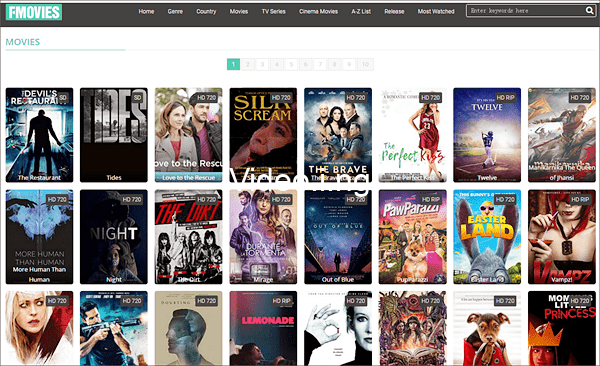Go to pagination page 3
Image resolution: width=600 pixels, height=366 pixels.
click(x=262, y=64)
